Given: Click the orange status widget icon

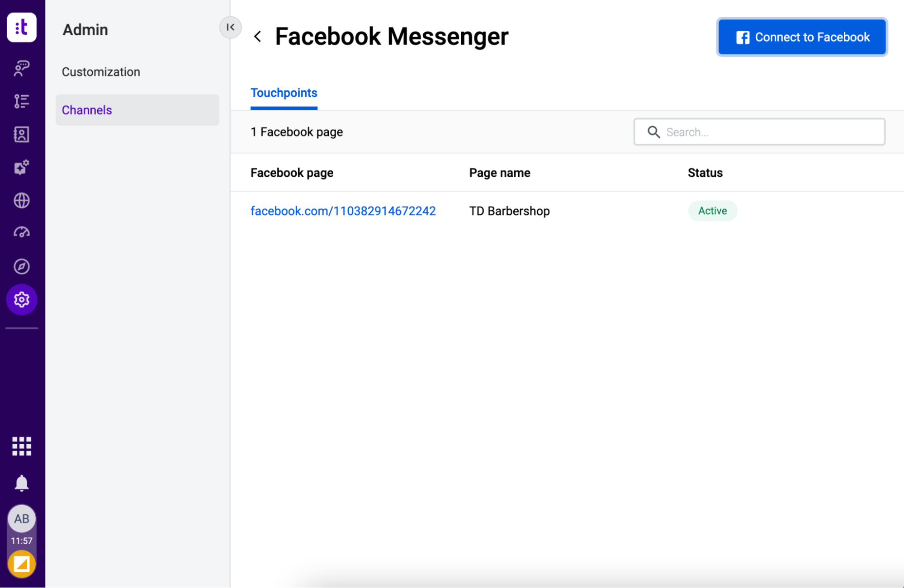Looking at the screenshot, I should click(21, 564).
